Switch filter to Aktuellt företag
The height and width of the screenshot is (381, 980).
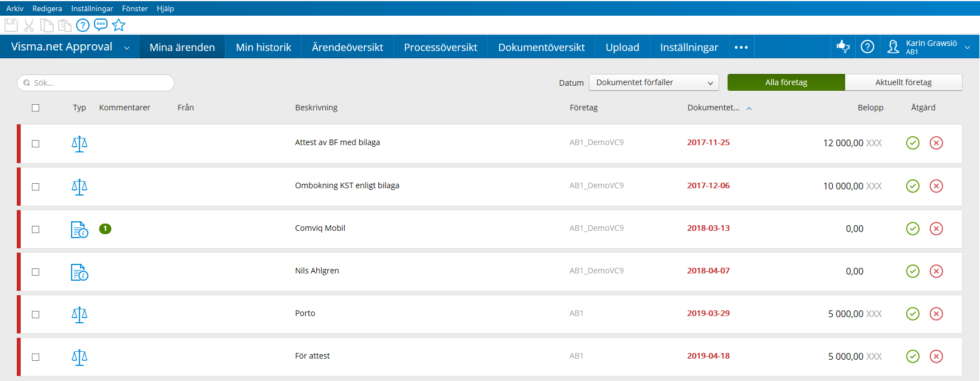coord(904,82)
